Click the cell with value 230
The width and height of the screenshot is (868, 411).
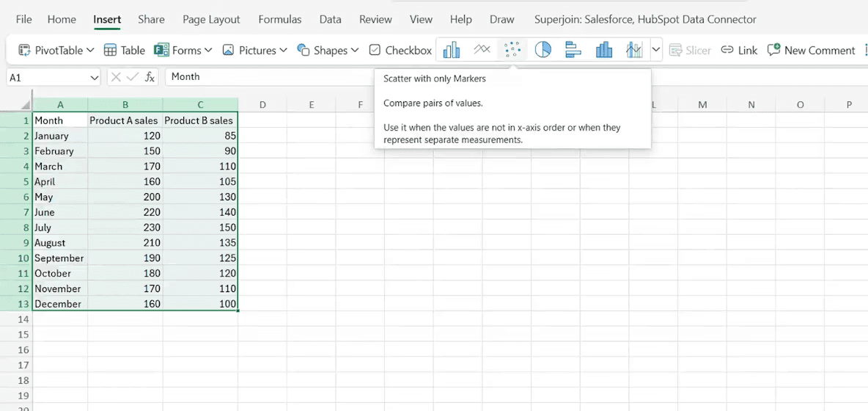click(x=125, y=227)
